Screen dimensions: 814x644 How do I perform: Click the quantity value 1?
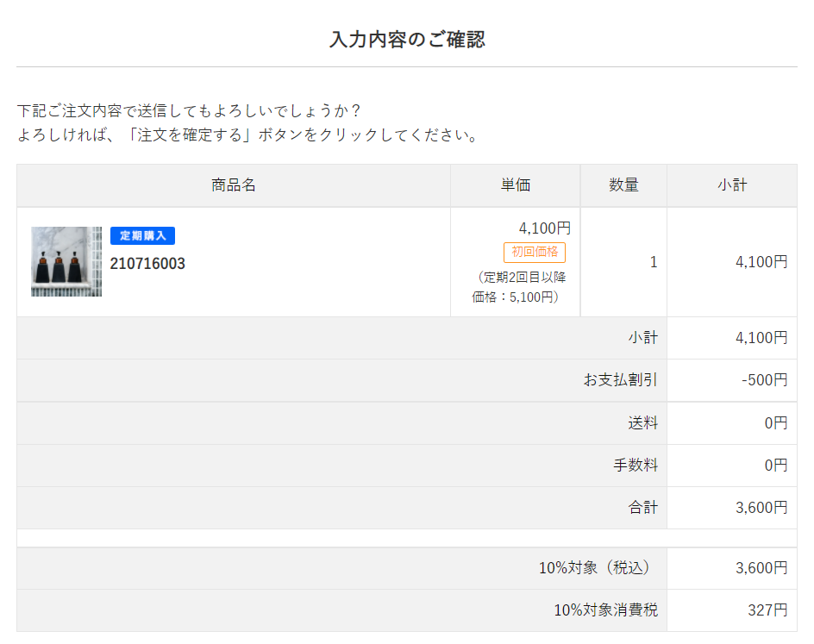tap(654, 262)
